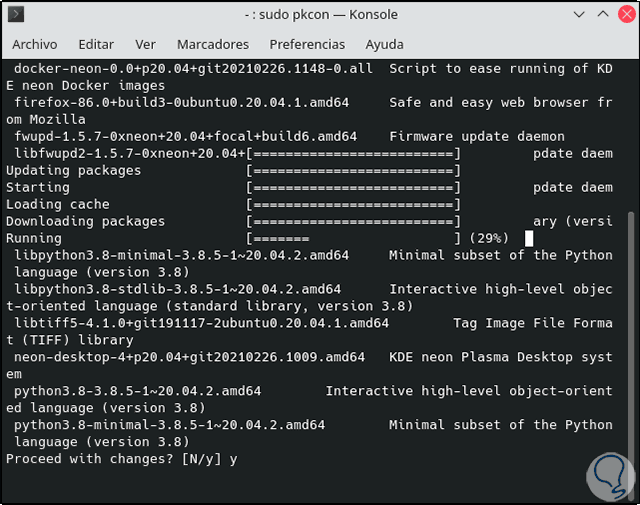Open the Editar menu
This screenshot has height=505, width=640.
[96, 45]
